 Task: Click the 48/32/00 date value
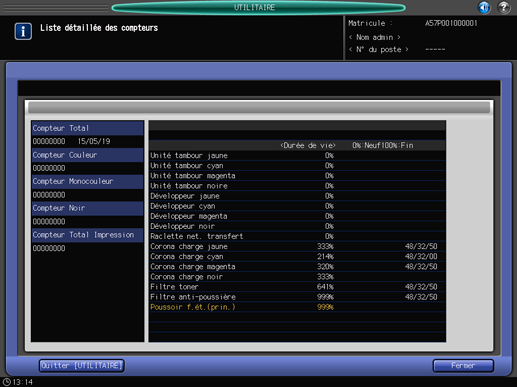pos(421,257)
